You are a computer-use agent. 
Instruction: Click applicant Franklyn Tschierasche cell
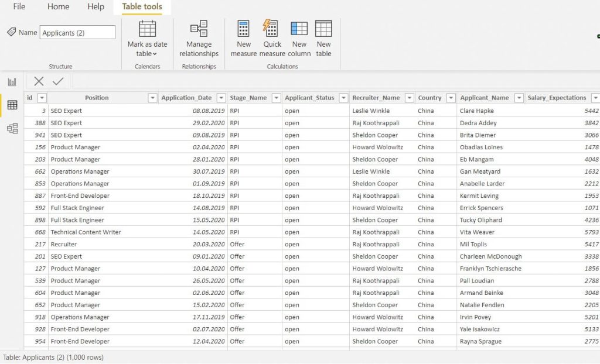pyautogui.click(x=490, y=269)
